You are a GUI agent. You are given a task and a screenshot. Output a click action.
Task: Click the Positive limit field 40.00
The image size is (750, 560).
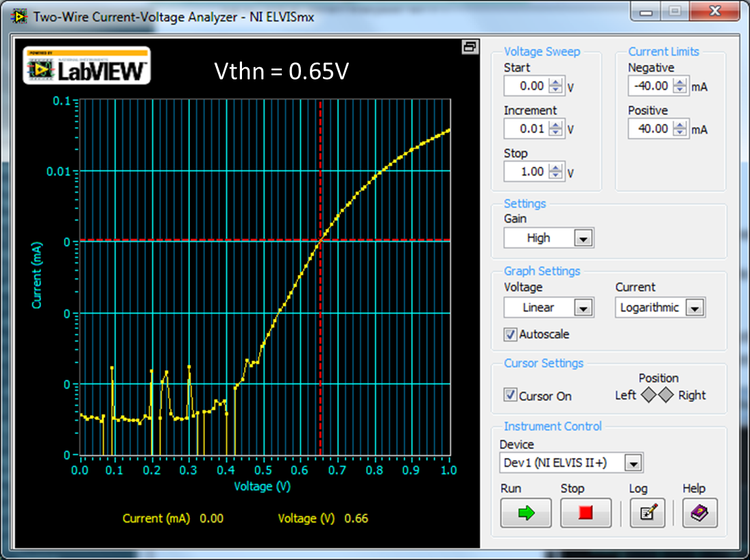[651, 129]
